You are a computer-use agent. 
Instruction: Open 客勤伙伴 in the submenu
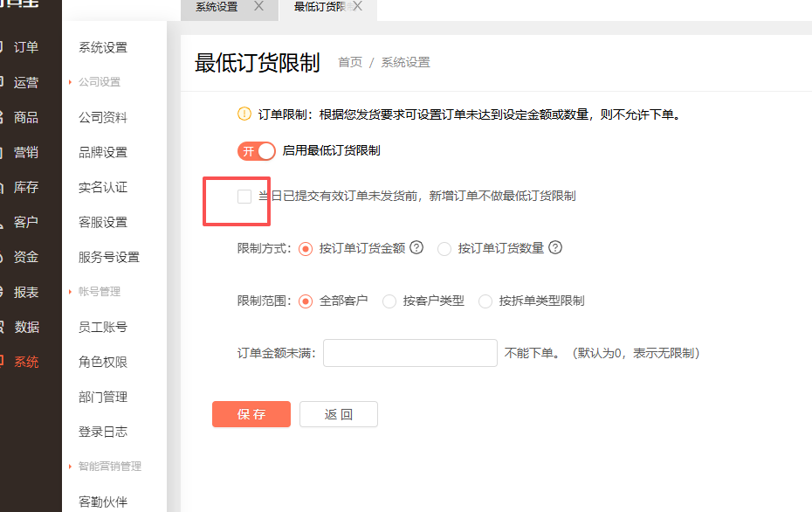click(102, 502)
